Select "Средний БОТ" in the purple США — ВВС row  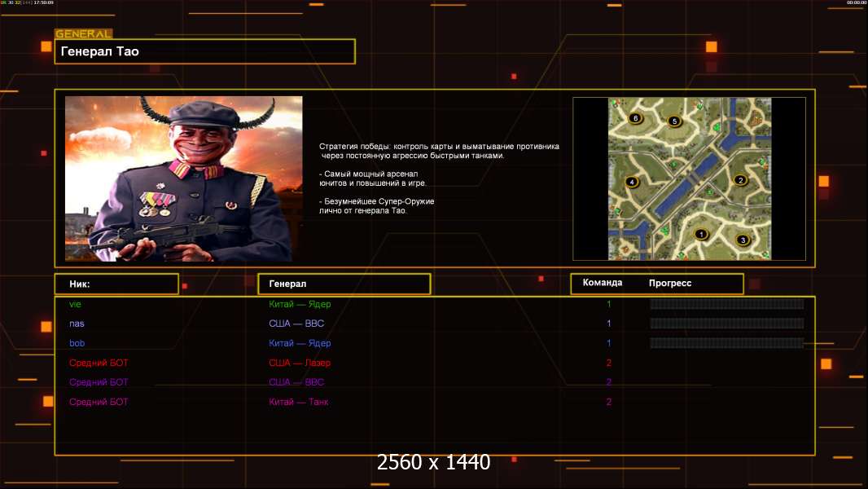click(99, 382)
